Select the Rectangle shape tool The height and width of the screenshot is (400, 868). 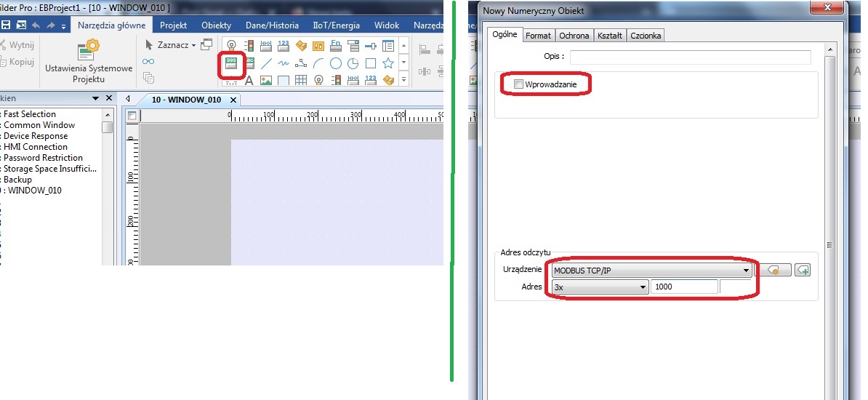coord(371,63)
